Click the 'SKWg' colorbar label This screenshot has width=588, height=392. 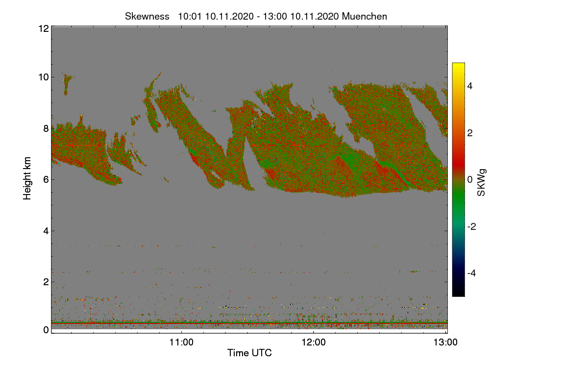pos(482,183)
